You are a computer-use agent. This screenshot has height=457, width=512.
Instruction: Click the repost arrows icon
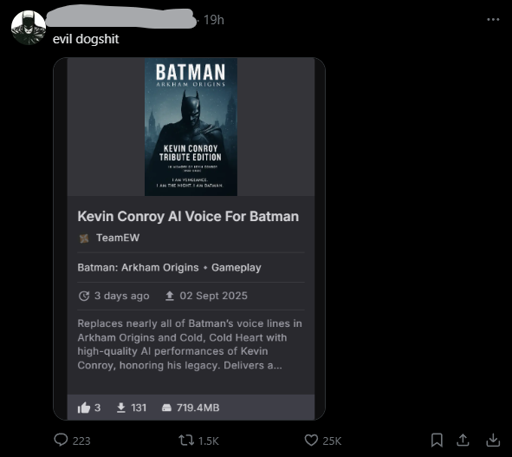point(186,440)
